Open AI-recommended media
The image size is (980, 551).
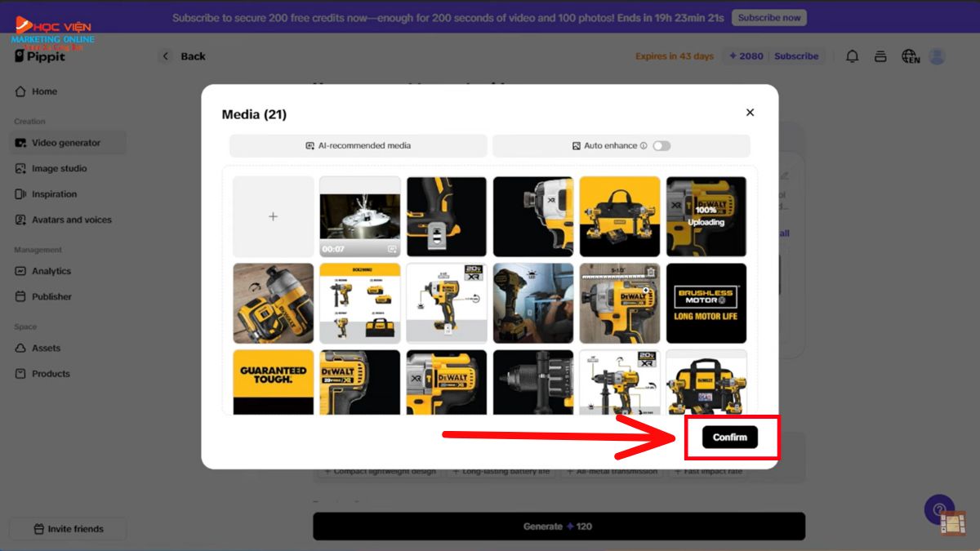click(x=358, y=146)
